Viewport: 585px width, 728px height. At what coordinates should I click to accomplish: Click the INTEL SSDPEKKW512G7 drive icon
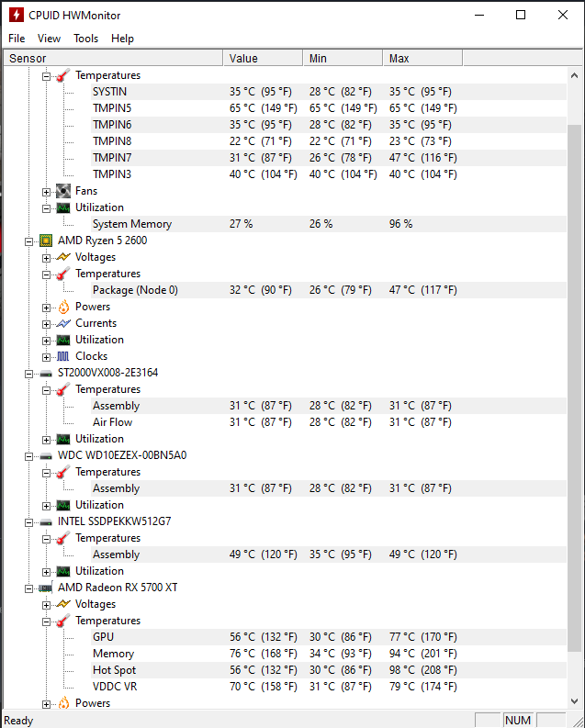(46, 521)
